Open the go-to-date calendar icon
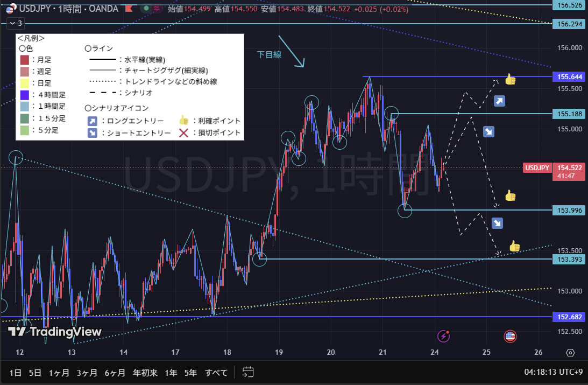The image size is (588, 385). coord(248,372)
